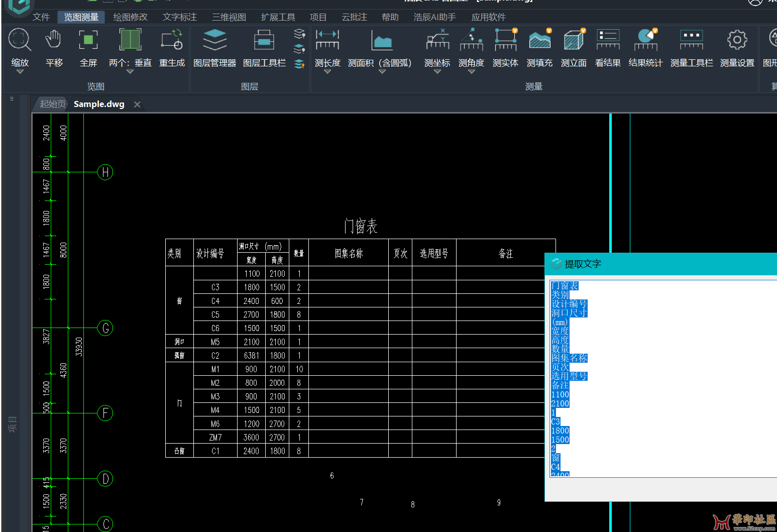This screenshot has height=532, width=777.
Task: Expand the dropdown arrow under 测长度
Action: (x=327, y=72)
